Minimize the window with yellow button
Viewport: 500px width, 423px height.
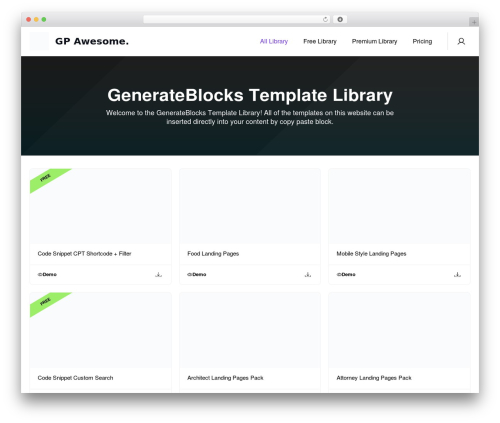click(x=36, y=19)
